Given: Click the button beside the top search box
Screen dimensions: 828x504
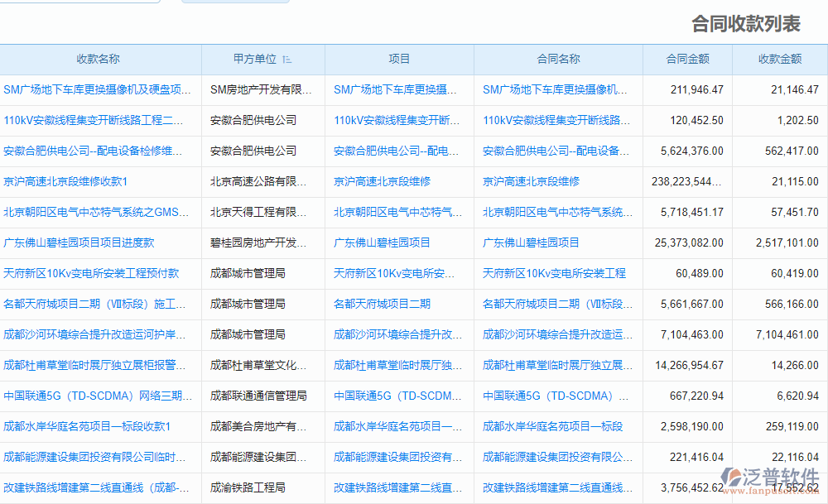Looking at the screenshot, I should point(234,2).
